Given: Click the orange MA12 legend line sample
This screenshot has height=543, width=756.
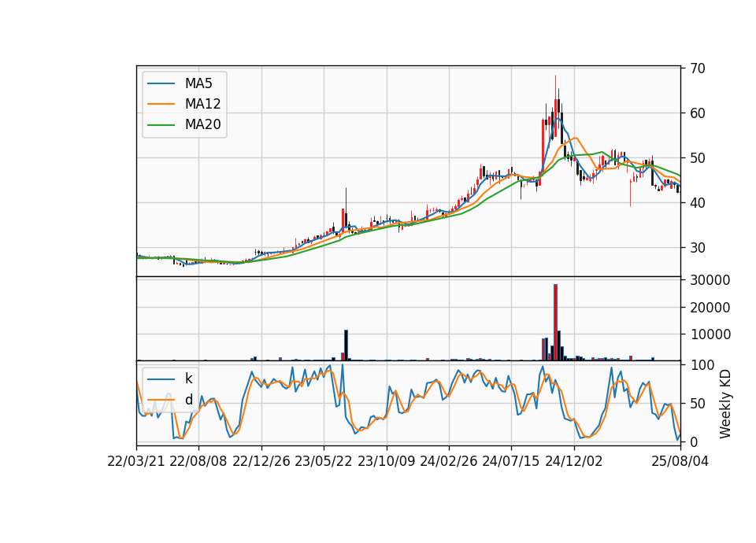Looking at the screenshot, I should click(x=161, y=104).
